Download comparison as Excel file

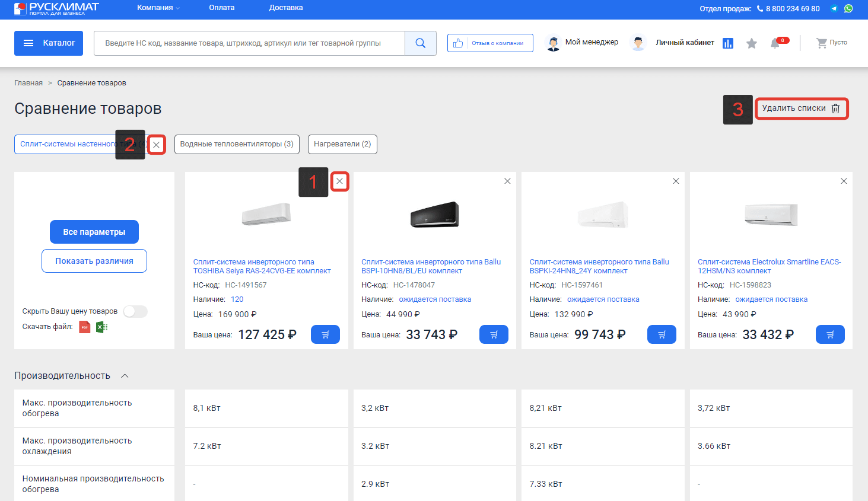101,327
